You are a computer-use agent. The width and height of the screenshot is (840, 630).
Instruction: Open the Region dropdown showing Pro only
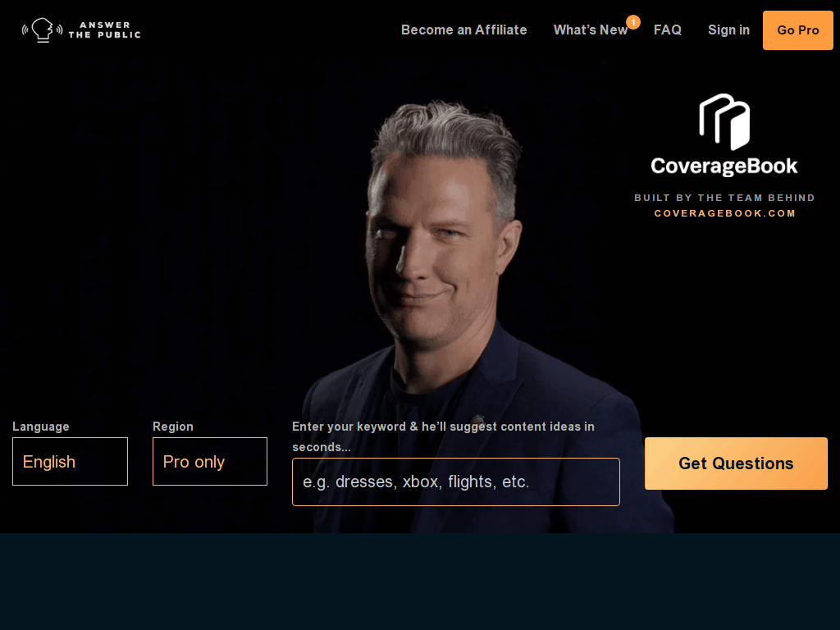click(210, 461)
